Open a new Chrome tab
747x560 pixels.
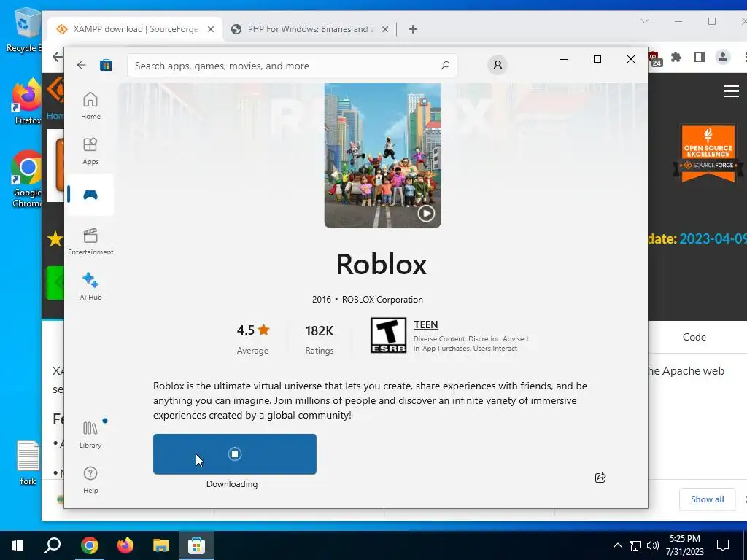(x=413, y=29)
